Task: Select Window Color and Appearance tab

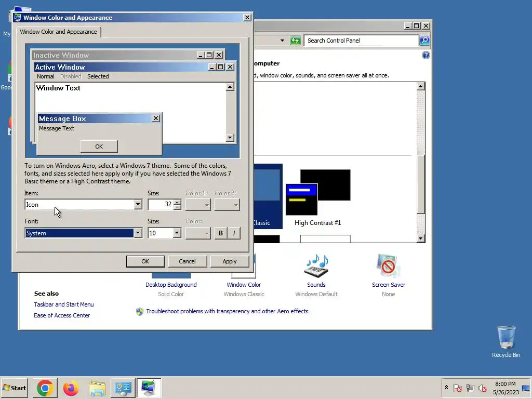Action: 58,32
